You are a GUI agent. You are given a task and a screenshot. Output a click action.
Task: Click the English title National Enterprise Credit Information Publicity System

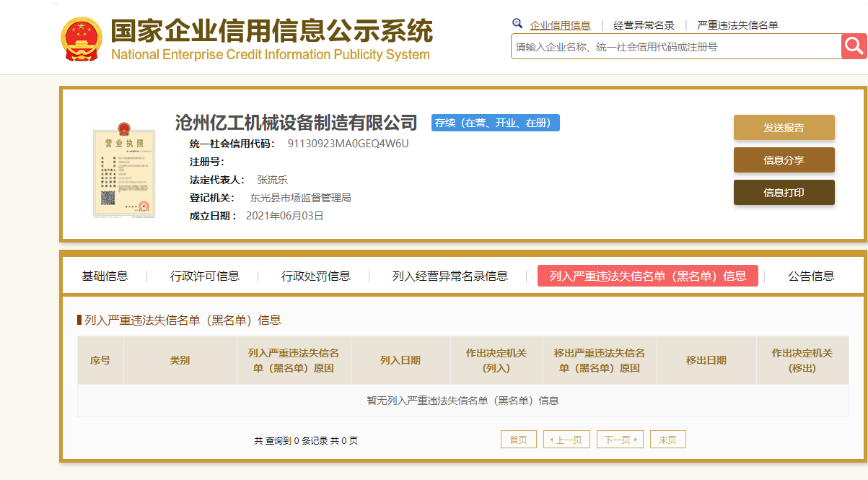(271, 55)
